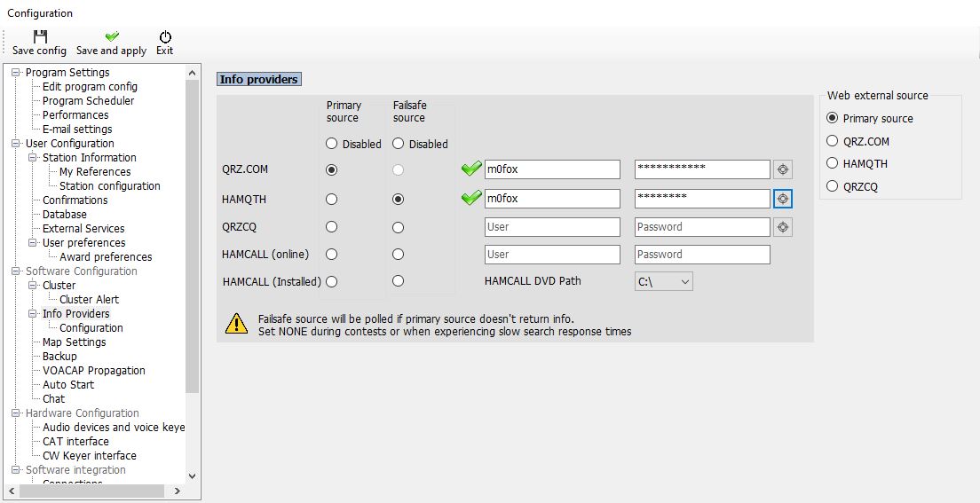This screenshot has width=980, height=503.
Task: Click the green checkmark beside QRZ.COM user
Action: pyautogui.click(x=471, y=169)
